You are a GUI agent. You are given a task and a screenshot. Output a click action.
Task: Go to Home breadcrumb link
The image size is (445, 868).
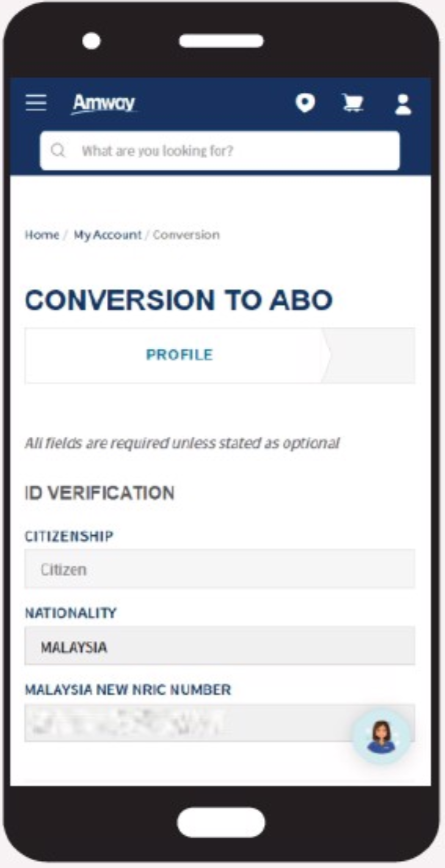coord(42,235)
